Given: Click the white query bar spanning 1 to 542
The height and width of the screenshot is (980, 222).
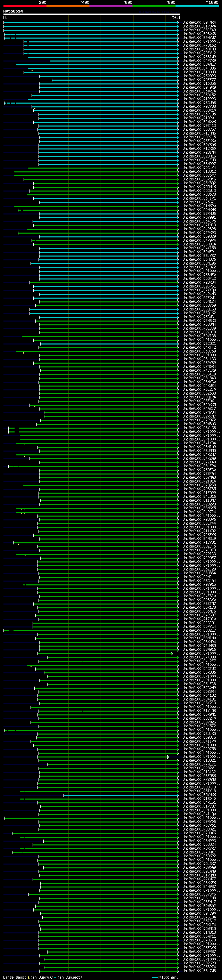Looking at the screenshot, I should tap(92, 15).
